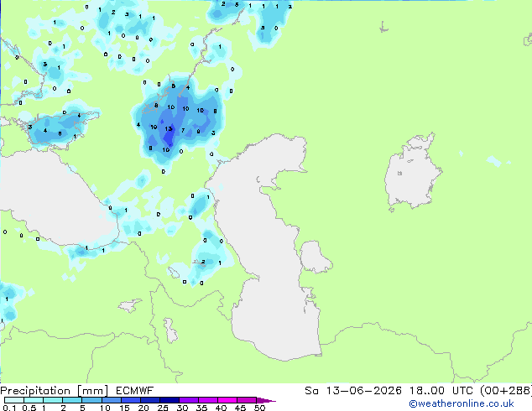Click legend tick label '15'
Screen dimensions: 532x411
124,408
